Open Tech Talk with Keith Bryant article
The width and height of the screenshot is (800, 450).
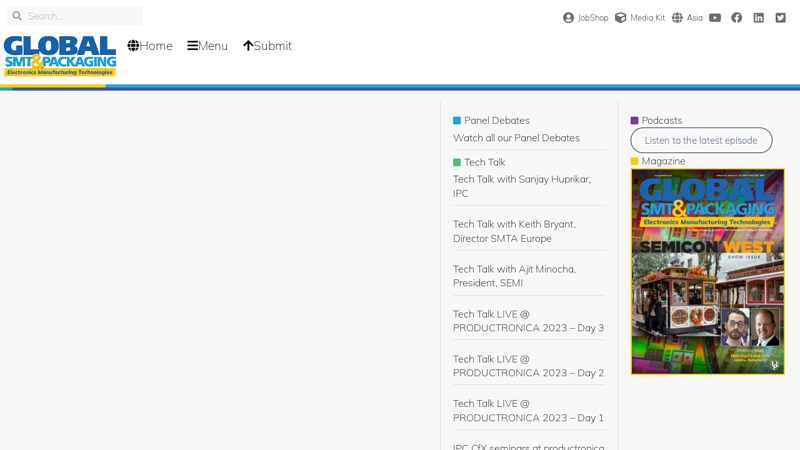point(514,231)
